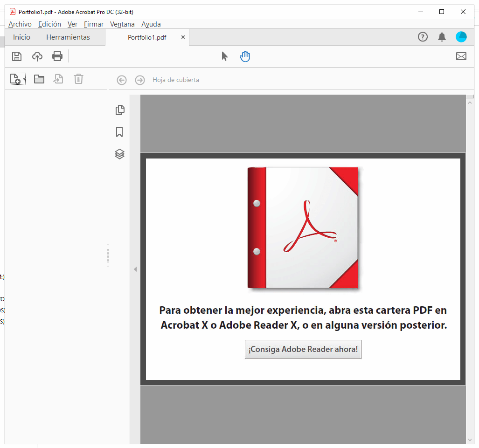Viewport: 479px width, 448px height.
Task: Add files to the portfolio icon
Action: (x=15, y=78)
